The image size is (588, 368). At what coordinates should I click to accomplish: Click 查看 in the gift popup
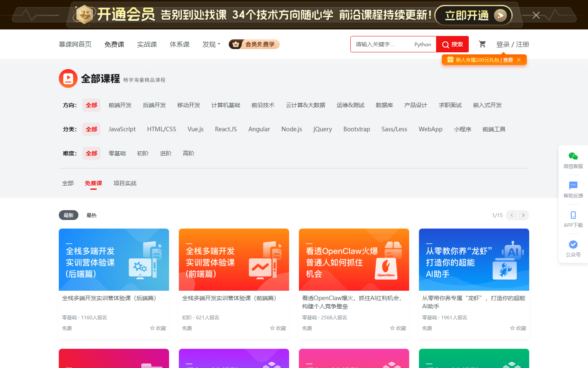coord(508,60)
